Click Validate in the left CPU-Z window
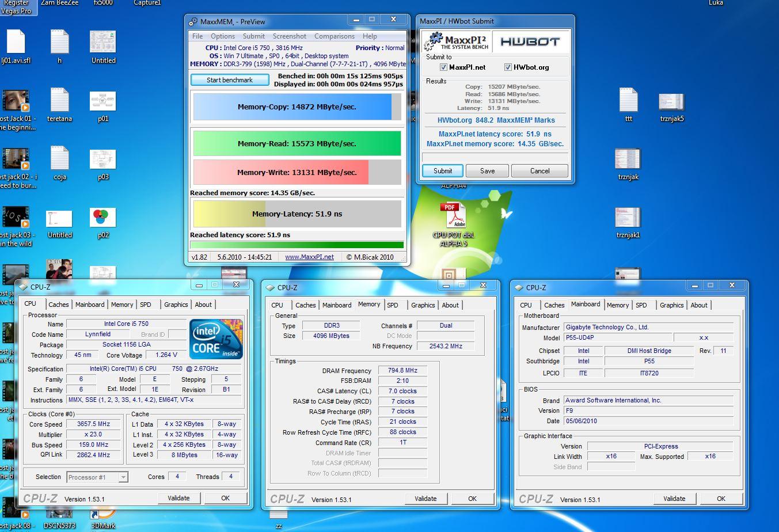The width and height of the screenshot is (779, 532). pos(178,498)
